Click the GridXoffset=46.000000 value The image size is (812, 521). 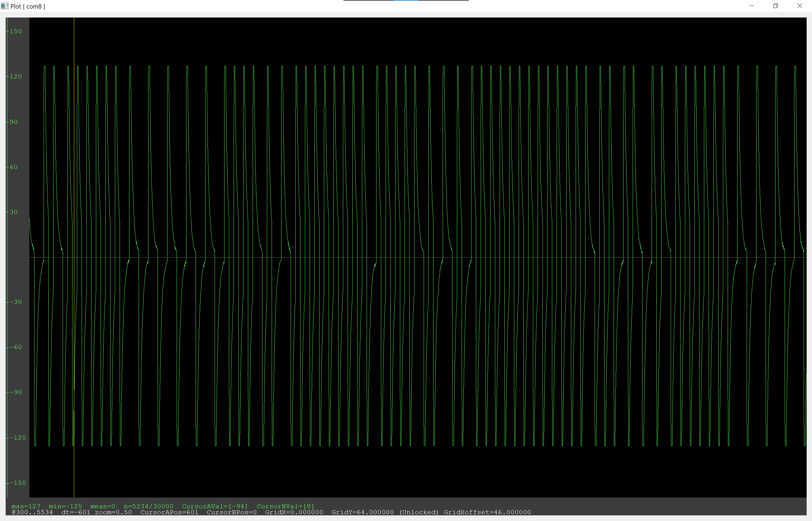(487, 512)
